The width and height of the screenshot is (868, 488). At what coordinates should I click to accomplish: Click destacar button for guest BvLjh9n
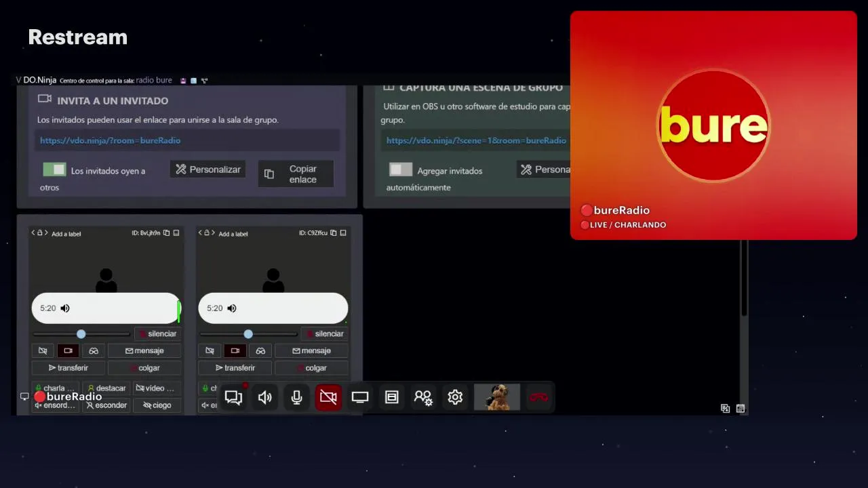pyautogui.click(x=106, y=388)
